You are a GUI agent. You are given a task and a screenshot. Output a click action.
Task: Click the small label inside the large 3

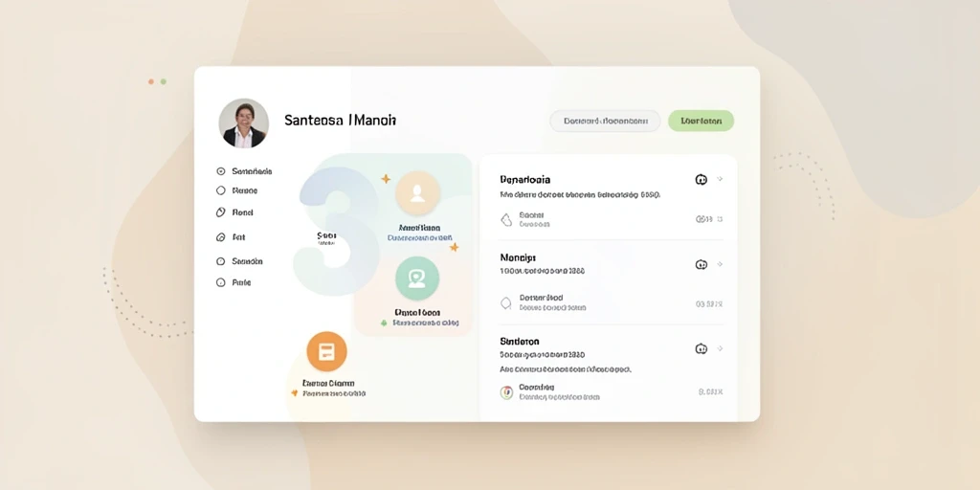326,237
